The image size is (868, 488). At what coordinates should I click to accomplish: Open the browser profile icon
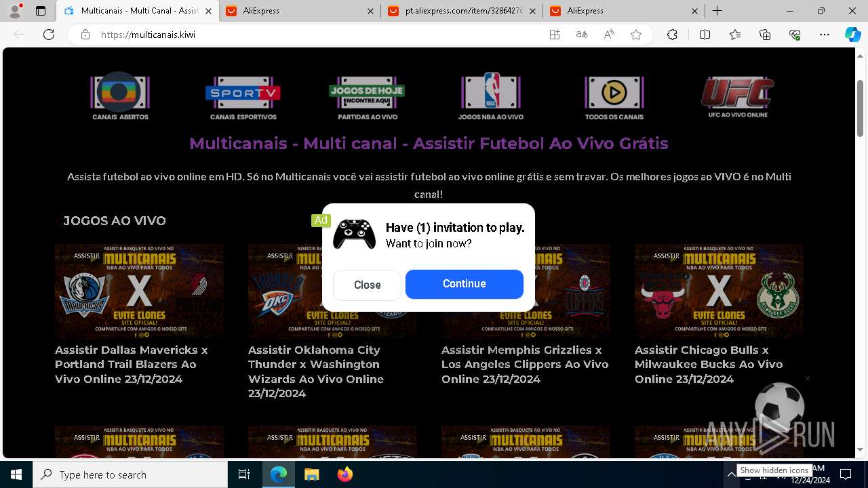pyautogui.click(x=15, y=11)
